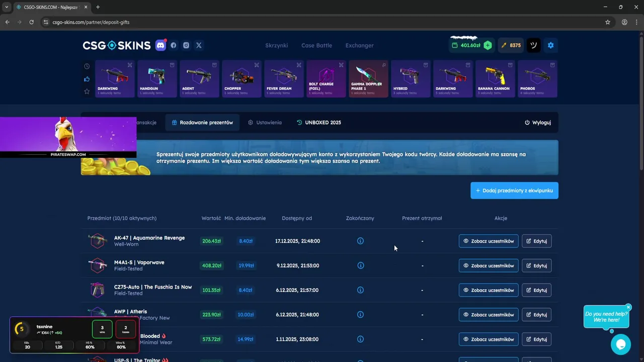Go to Exchanger menu
This screenshot has height=362, width=644.
tap(359, 45)
